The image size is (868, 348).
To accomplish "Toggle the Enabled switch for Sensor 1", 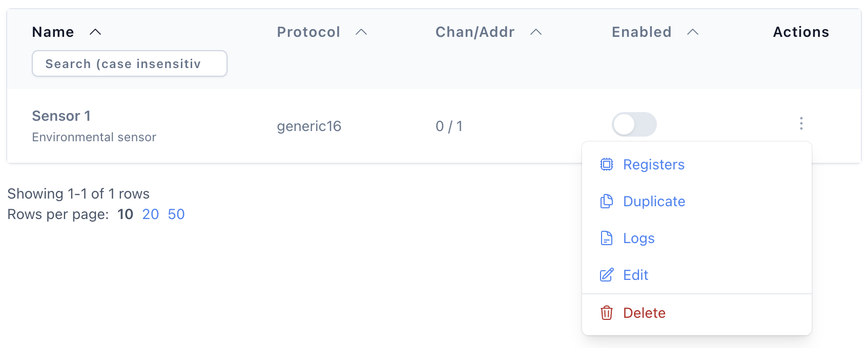I will [634, 124].
